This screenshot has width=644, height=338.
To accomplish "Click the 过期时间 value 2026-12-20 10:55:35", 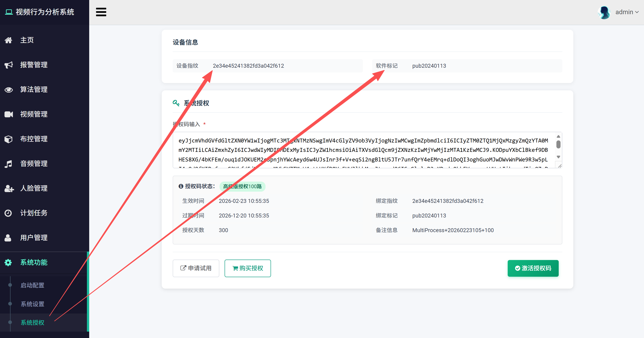I will coord(244,215).
